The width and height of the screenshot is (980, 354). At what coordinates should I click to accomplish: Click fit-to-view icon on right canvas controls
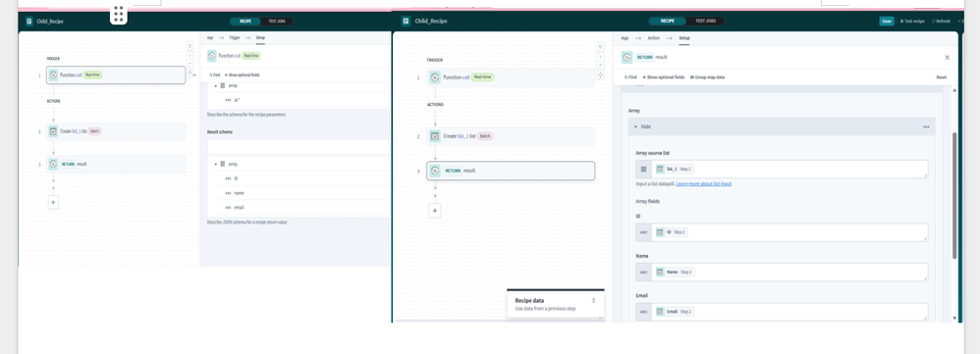coord(600,75)
